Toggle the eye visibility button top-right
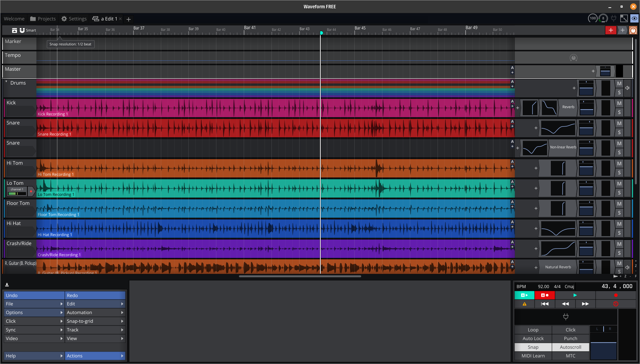This screenshot has width=640, height=364. point(634,18)
